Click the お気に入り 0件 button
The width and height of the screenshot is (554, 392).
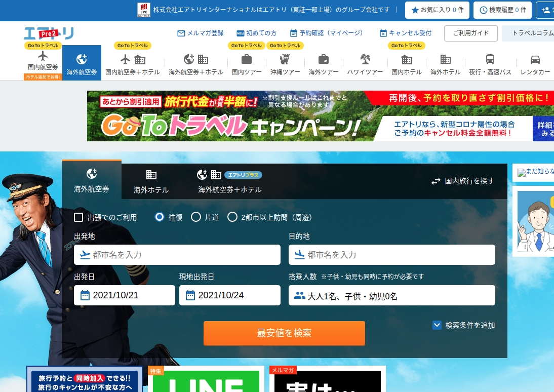pos(437,10)
